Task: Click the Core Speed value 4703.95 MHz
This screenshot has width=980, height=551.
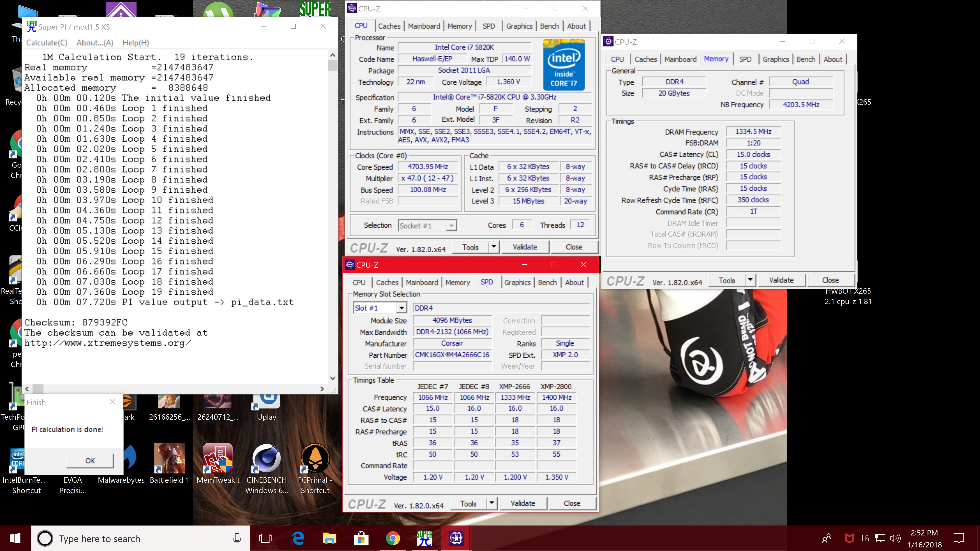Action: [428, 167]
